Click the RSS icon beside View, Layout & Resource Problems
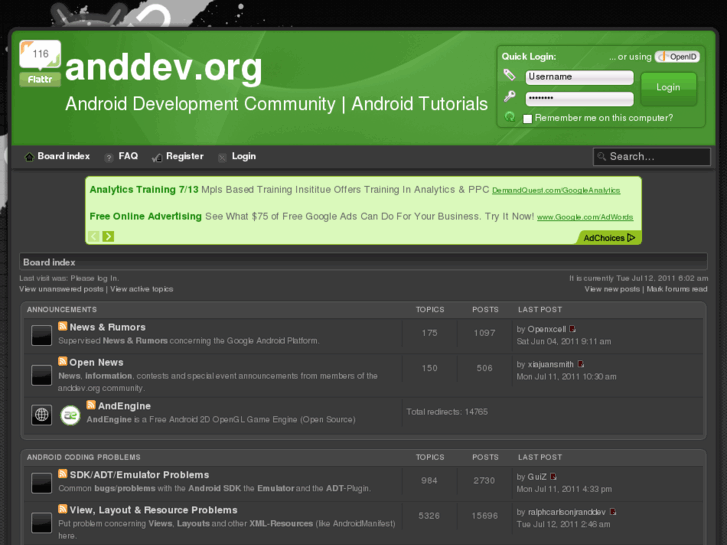The image size is (727, 545). coord(63,509)
